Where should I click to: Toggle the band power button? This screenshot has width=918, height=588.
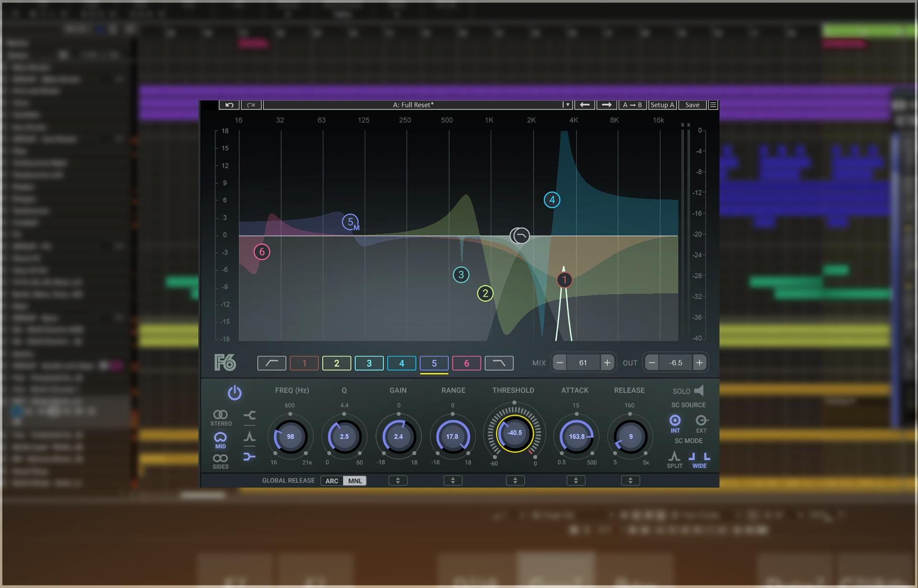pos(234,393)
